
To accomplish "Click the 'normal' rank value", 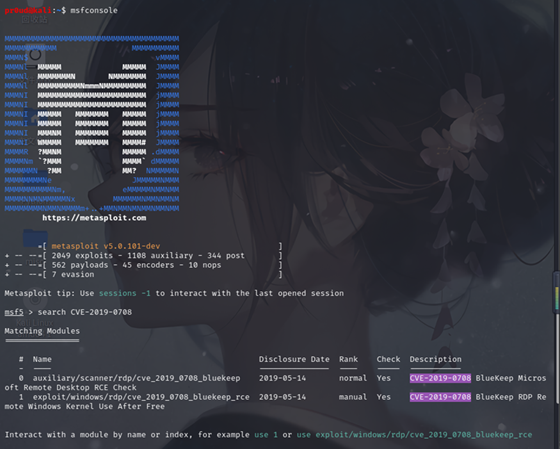I will click(353, 378).
